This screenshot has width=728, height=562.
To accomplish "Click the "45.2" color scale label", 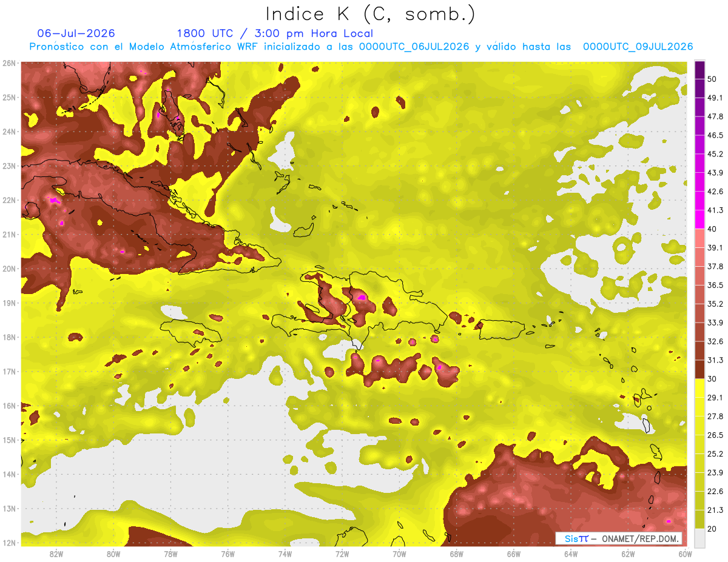I will click(715, 154).
